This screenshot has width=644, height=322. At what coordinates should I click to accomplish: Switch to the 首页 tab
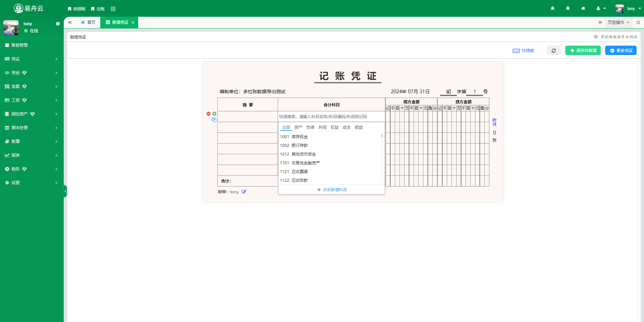click(88, 22)
